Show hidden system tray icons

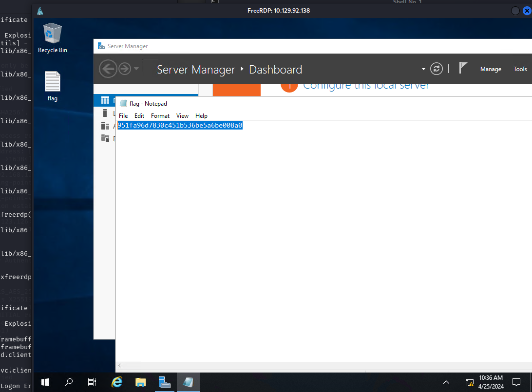coord(446,383)
